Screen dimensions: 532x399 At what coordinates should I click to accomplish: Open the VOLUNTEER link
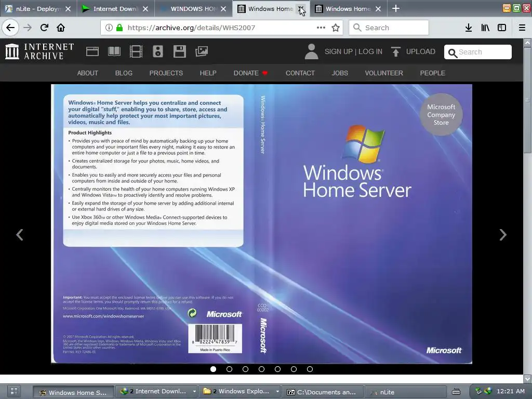point(384,73)
